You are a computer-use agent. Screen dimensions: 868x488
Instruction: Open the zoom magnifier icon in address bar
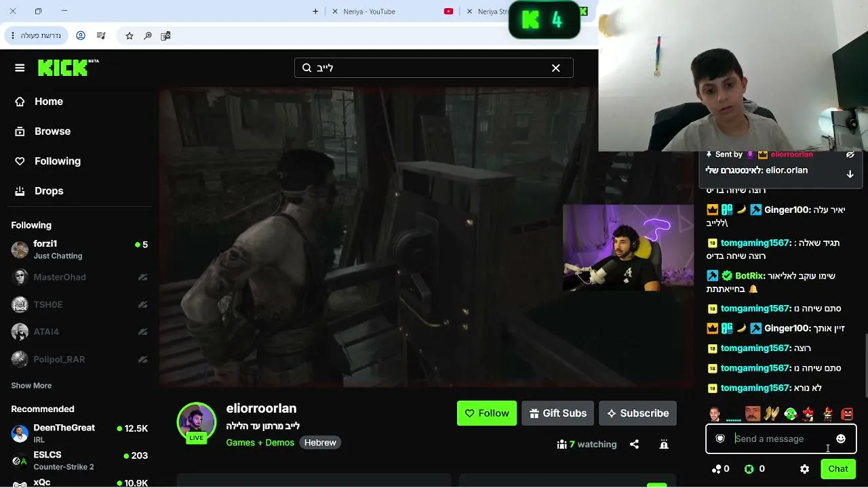(x=148, y=35)
